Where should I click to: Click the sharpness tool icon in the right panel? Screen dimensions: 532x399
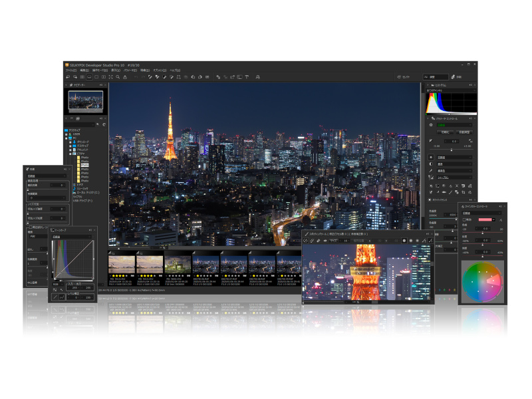coord(431,178)
